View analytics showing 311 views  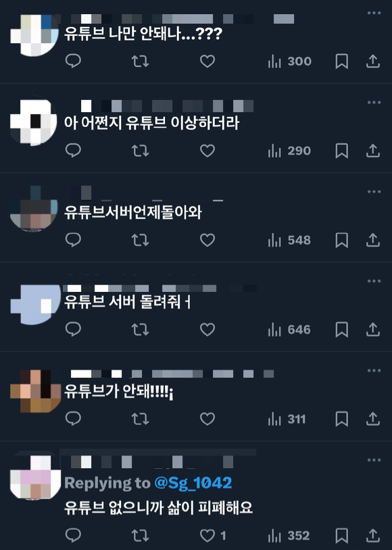287,419
